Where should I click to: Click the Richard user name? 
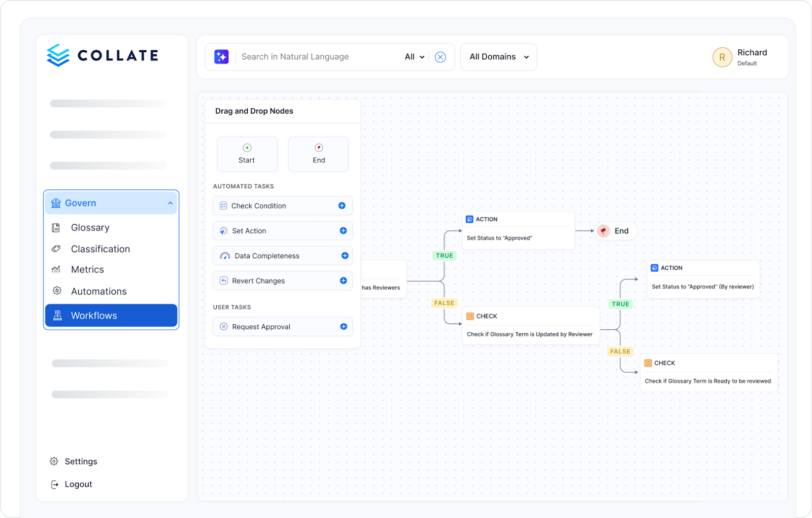coord(752,53)
